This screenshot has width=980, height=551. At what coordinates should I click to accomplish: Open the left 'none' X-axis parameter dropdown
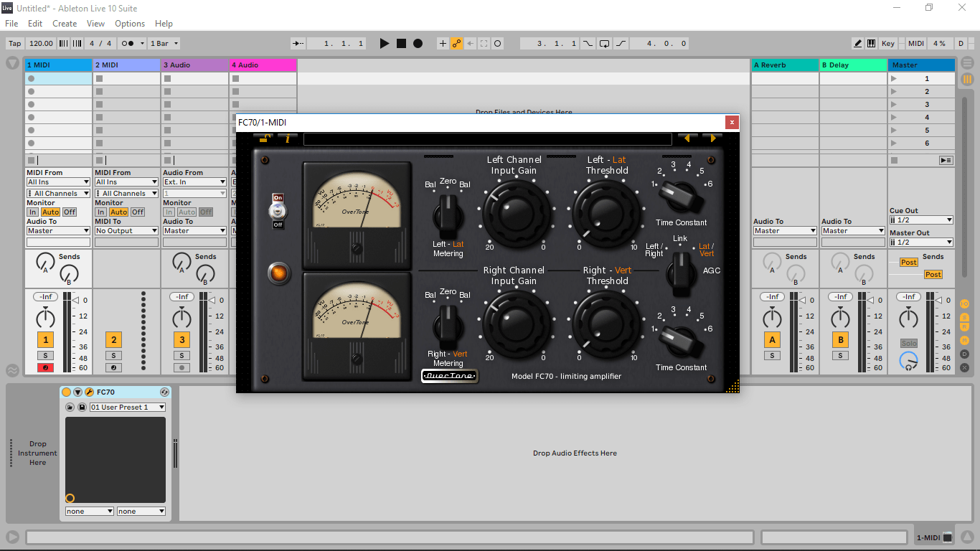pyautogui.click(x=90, y=512)
